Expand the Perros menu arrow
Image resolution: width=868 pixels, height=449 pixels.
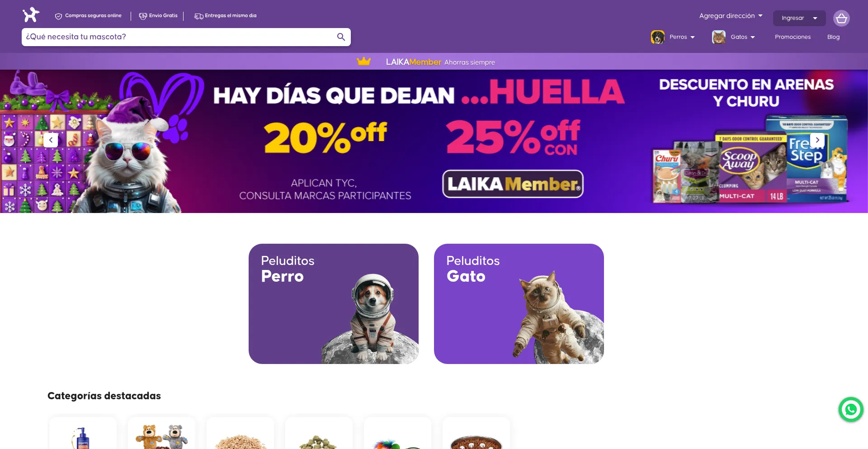pos(693,38)
